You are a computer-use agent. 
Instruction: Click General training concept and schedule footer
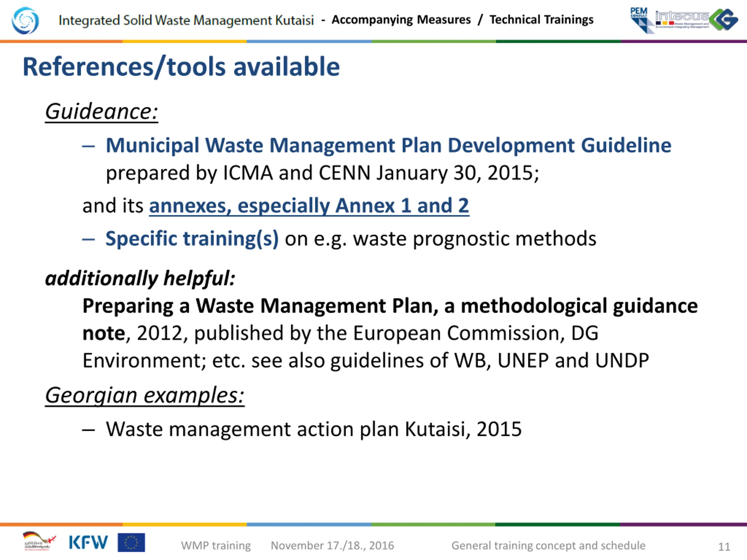point(548,545)
